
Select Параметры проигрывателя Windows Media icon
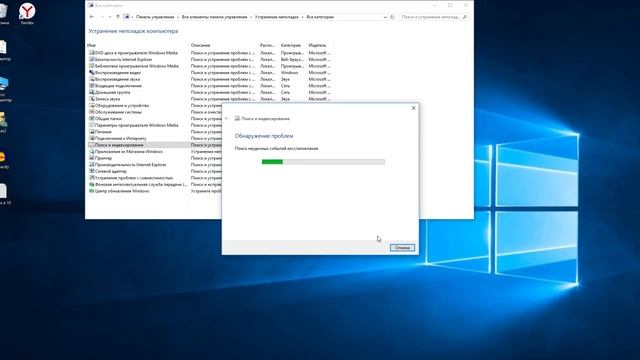(x=91, y=125)
